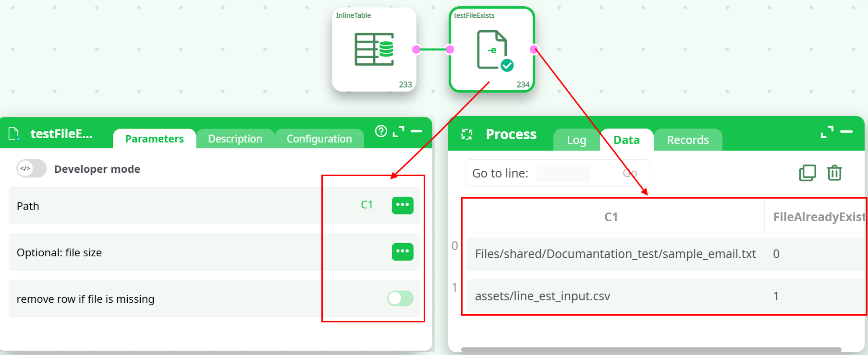Click the Process panel header icon
Image resolution: width=868 pixels, height=355 pixels.
tap(467, 134)
